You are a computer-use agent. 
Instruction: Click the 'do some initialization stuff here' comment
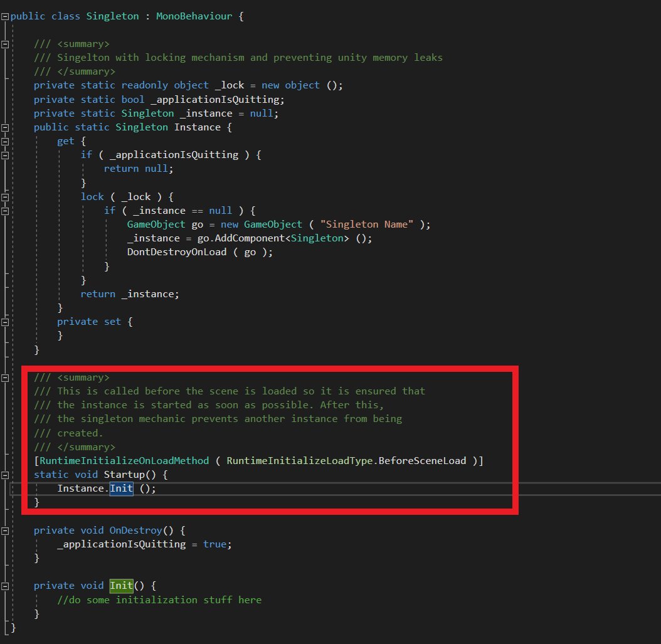[x=159, y=599]
